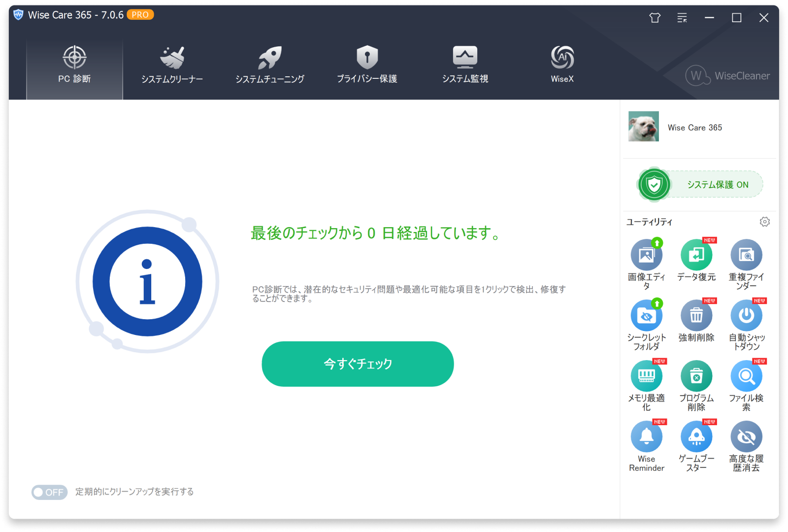Viewport: 788px width, 532px height.
Task: Launch the データ復元 (Data Recovery) tool
Action: pyautogui.click(x=696, y=254)
